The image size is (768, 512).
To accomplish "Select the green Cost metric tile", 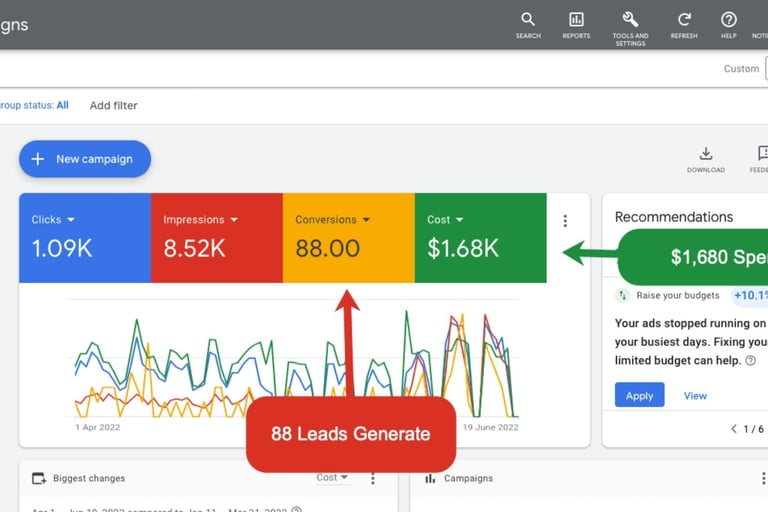I will pyautogui.click(x=480, y=238).
